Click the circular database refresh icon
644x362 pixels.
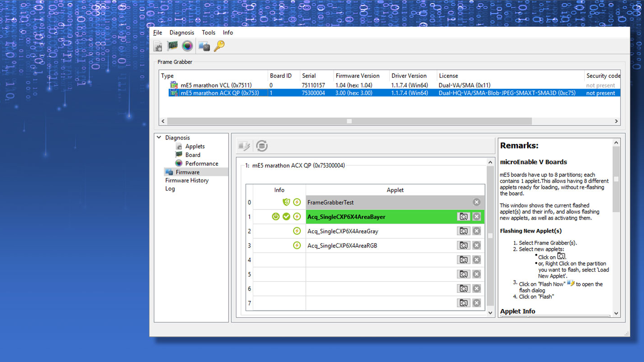pos(262,146)
